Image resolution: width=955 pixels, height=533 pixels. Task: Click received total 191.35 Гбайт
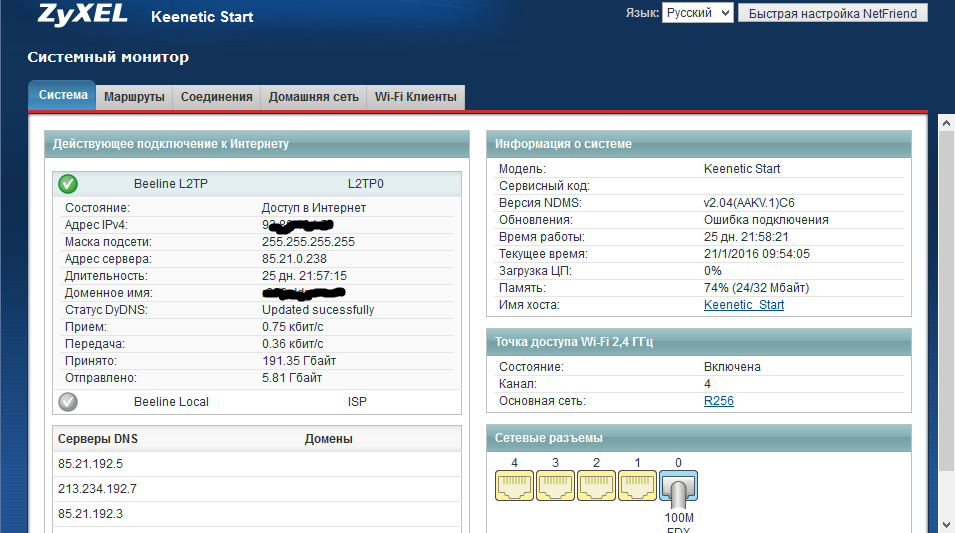tap(299, 361)
